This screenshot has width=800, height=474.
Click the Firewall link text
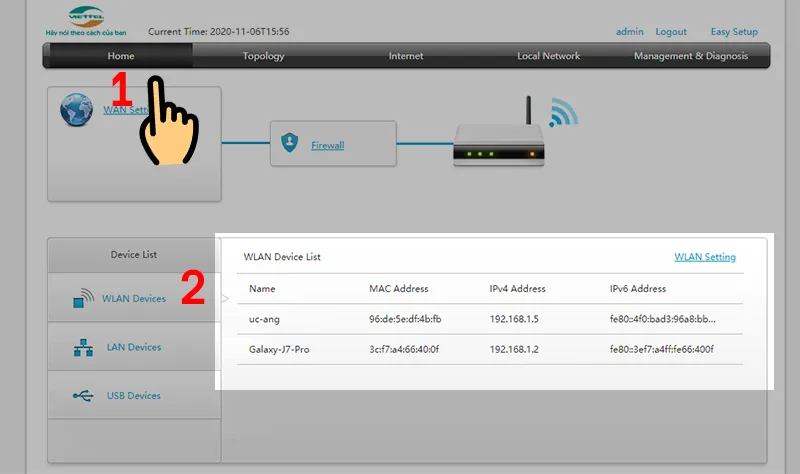[x=327, y=145]
